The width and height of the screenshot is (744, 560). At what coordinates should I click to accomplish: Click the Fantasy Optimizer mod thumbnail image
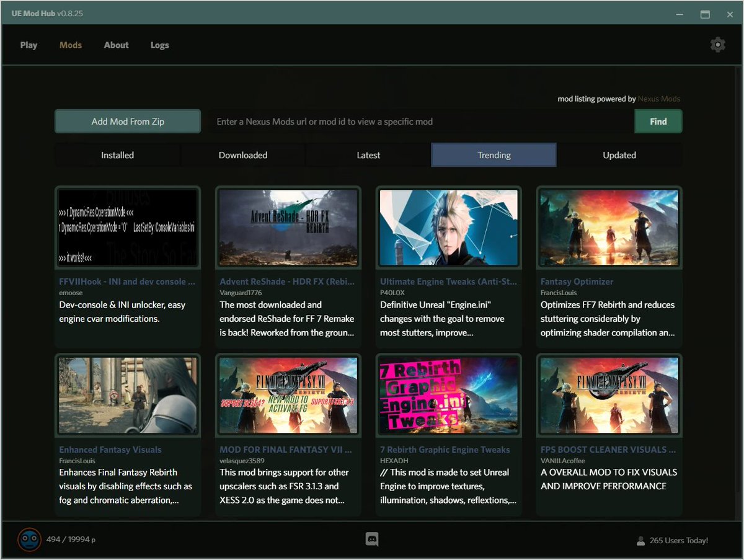[608, 227]
